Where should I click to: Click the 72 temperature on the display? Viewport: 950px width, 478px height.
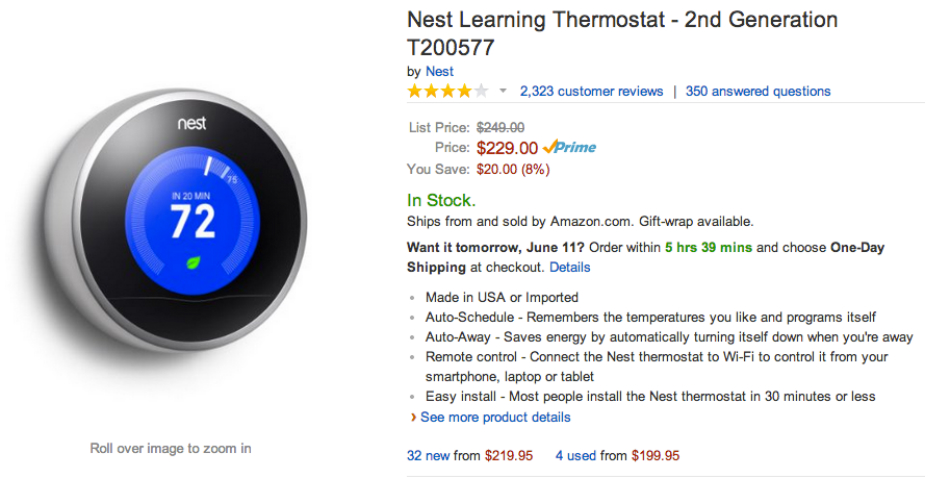[192, 221]
